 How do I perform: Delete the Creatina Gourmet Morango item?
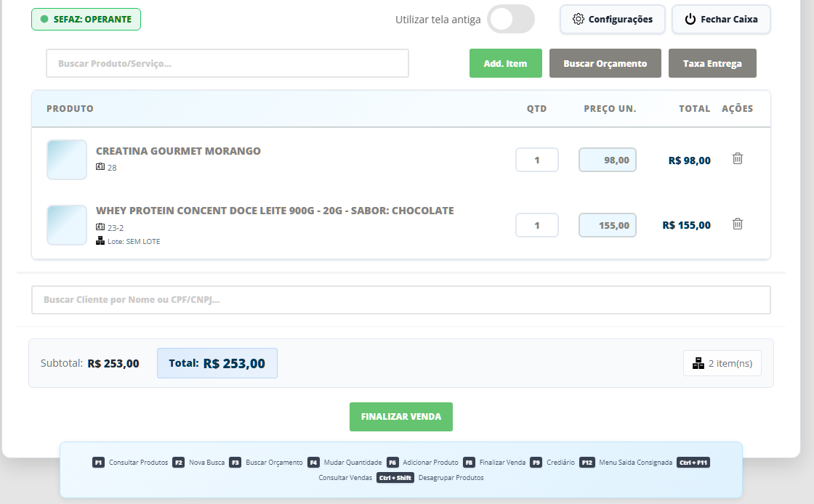click(737, 158)
